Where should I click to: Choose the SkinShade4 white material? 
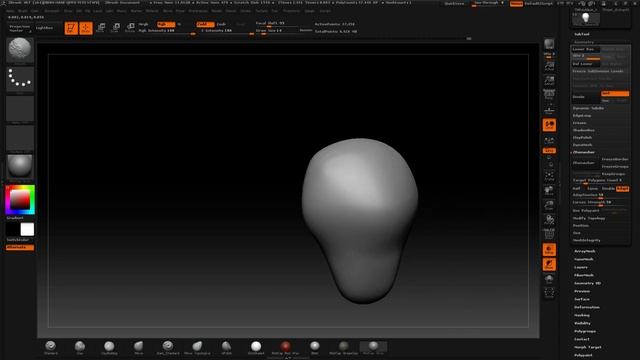[x=256, y=348]
